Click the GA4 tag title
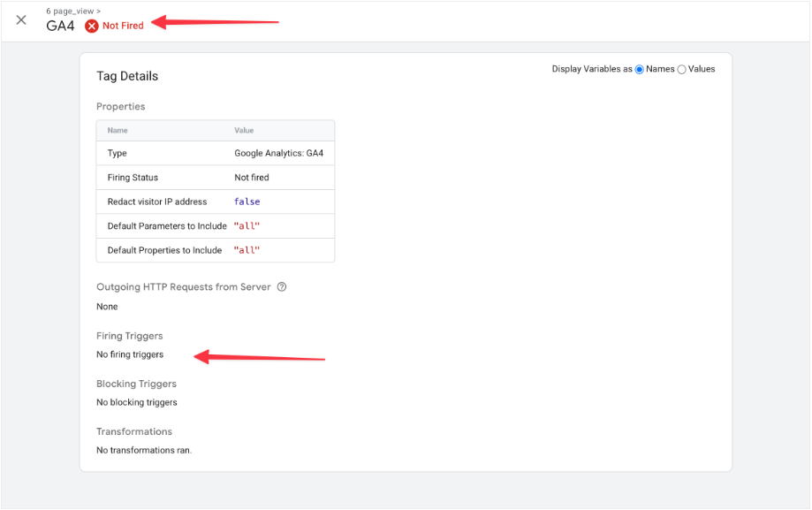812x510 pixels. click(60, 27)
